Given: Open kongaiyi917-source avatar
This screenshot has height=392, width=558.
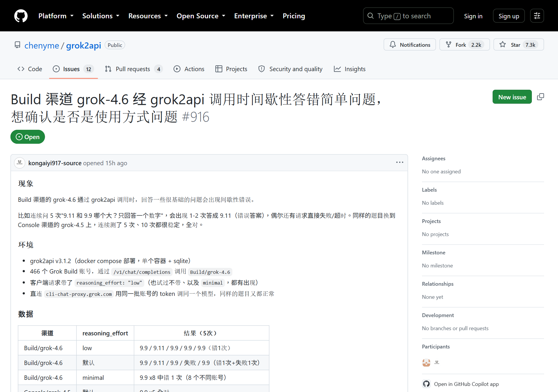Looking at the screenshot, I should point(19,163).
